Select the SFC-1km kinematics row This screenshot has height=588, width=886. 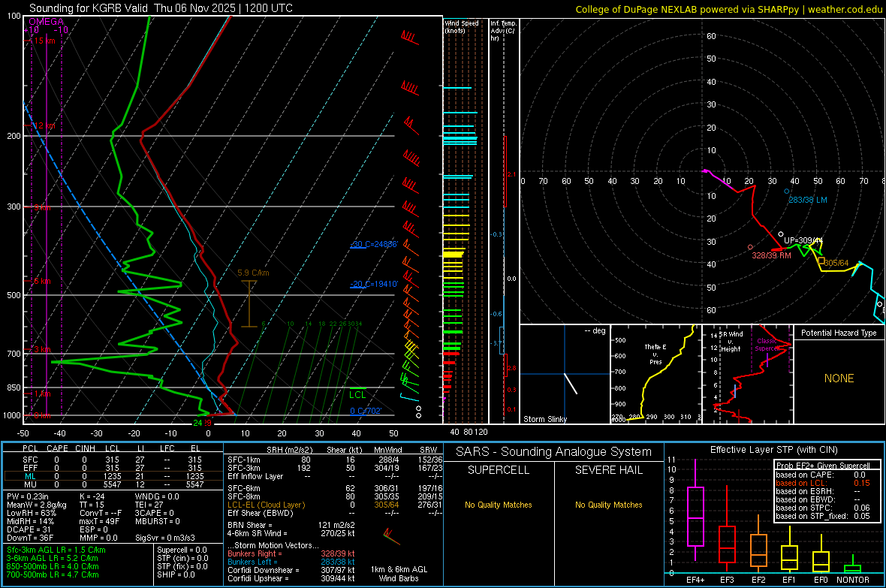coord(335,460)
